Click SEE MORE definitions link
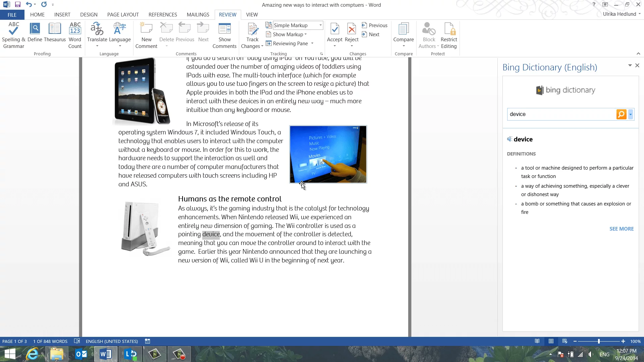 point(621,229)
